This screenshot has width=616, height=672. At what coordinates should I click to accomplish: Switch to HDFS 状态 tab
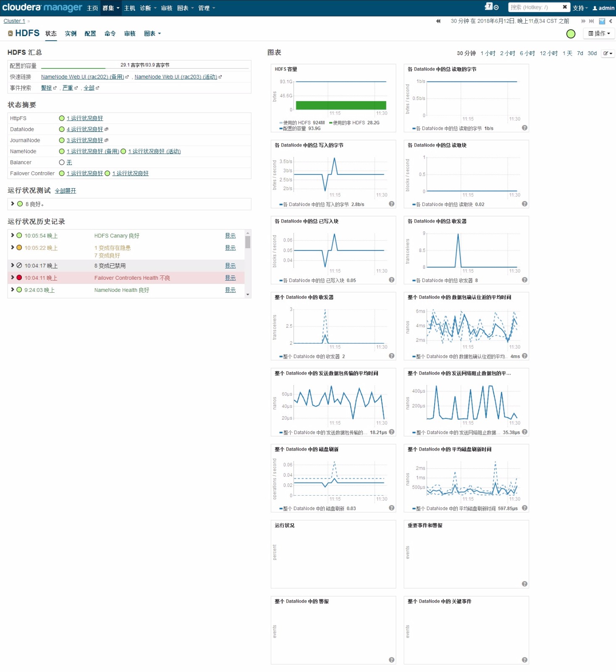click(x=51, y=34)
